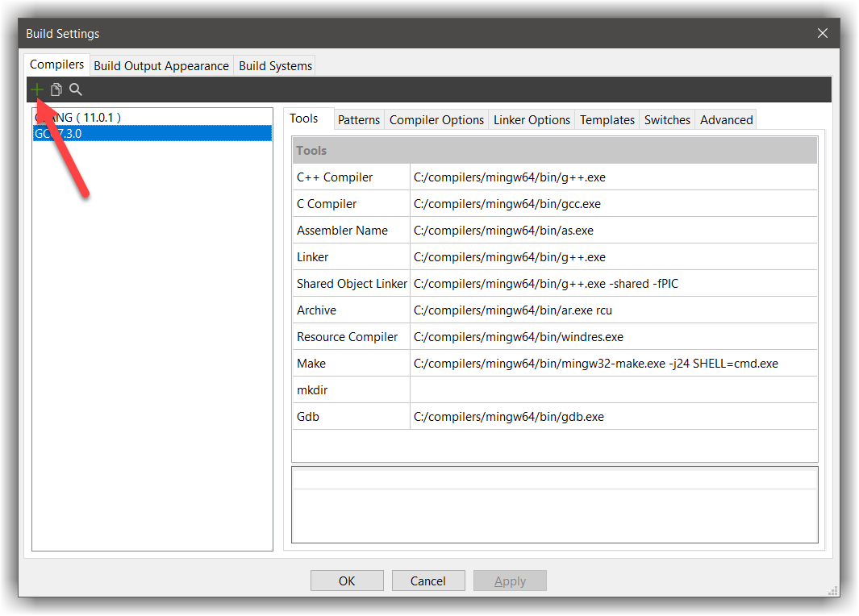Dismiss the dialog via Cancel

[x=428, y=581]
